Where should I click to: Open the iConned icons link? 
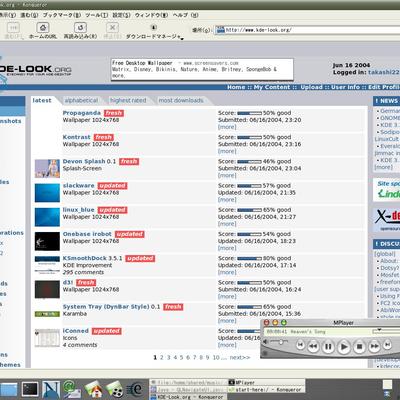[x=76, y=331]
